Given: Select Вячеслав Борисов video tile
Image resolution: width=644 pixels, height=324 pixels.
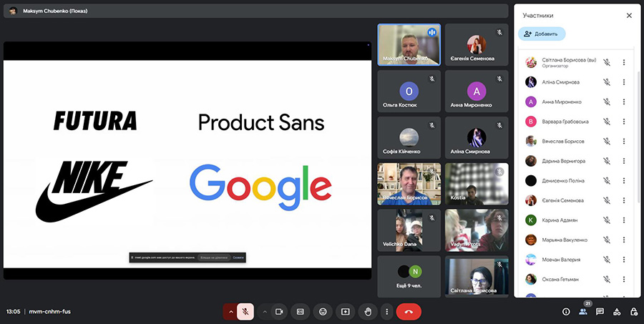Looking at the screenshot, I should (x=409, y=184).
